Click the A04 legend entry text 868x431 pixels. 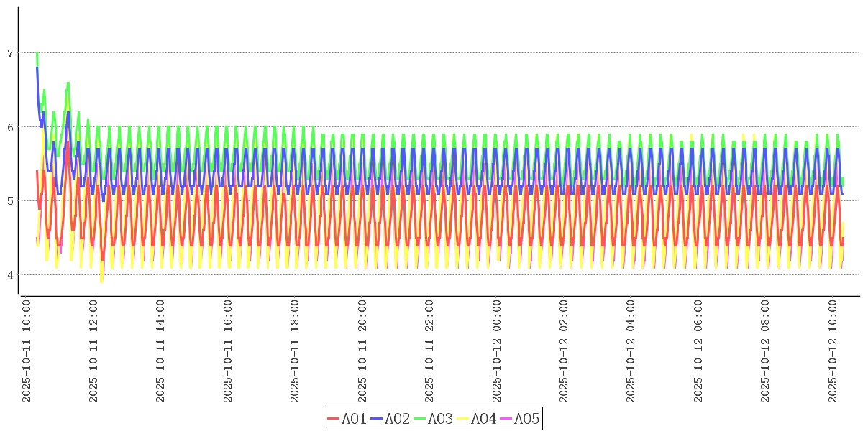(483, 419)
